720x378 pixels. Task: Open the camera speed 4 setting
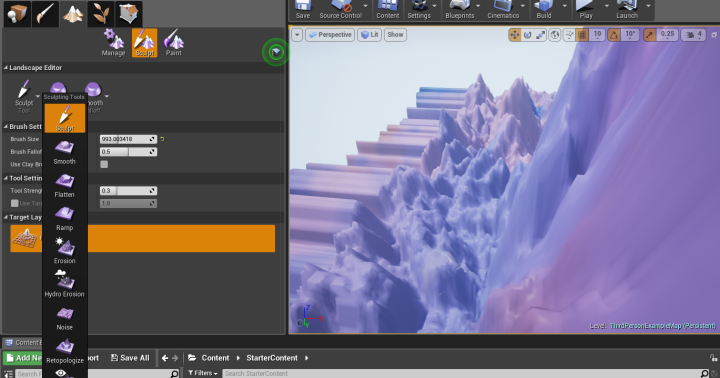(x=694, y=35)
